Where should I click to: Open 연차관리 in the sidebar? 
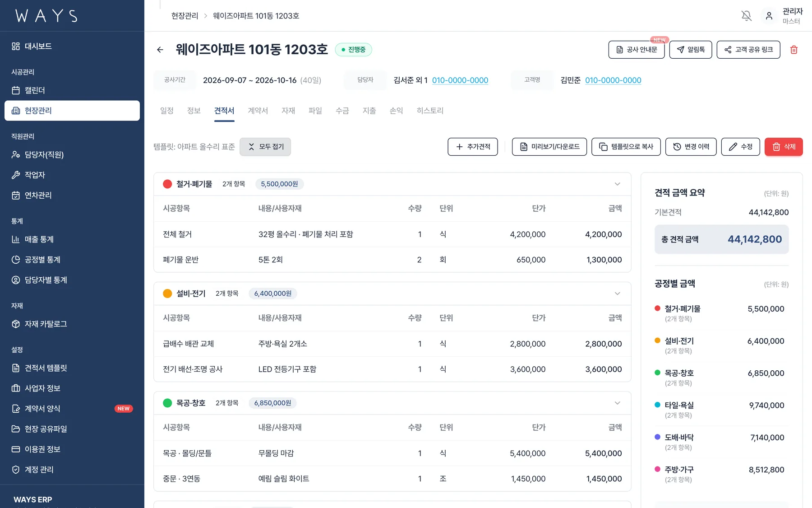(x=72, y=195)
